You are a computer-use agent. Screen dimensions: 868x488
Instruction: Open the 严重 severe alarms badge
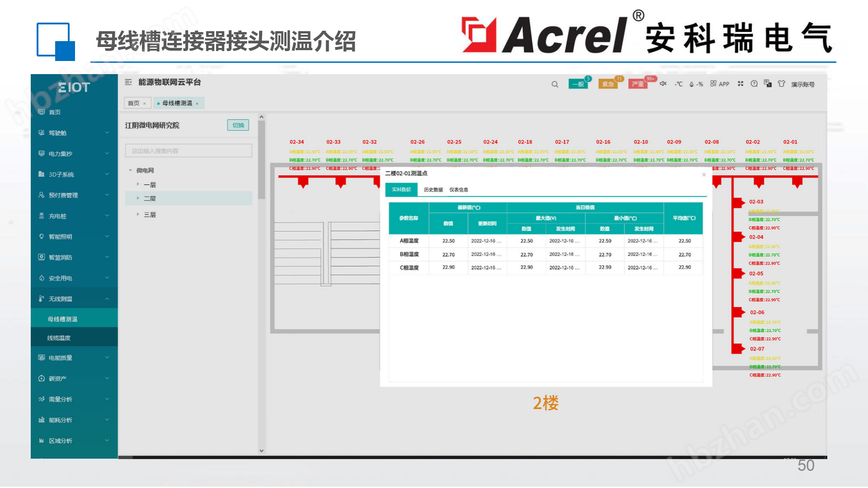(638, 84)
